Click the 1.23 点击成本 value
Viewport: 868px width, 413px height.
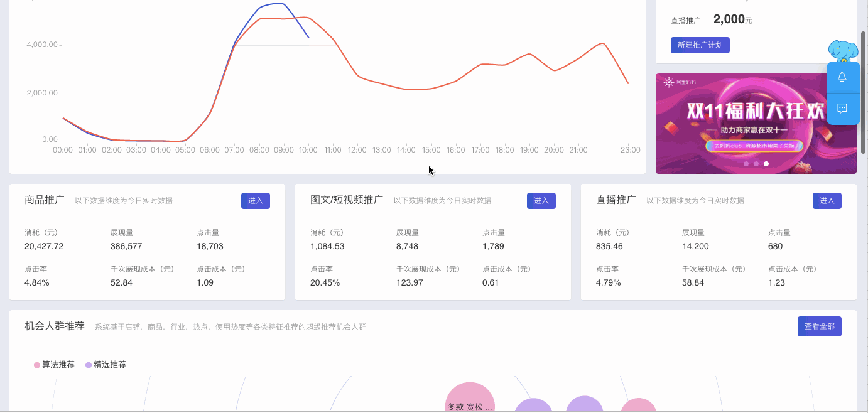click(x=776, y=282)
